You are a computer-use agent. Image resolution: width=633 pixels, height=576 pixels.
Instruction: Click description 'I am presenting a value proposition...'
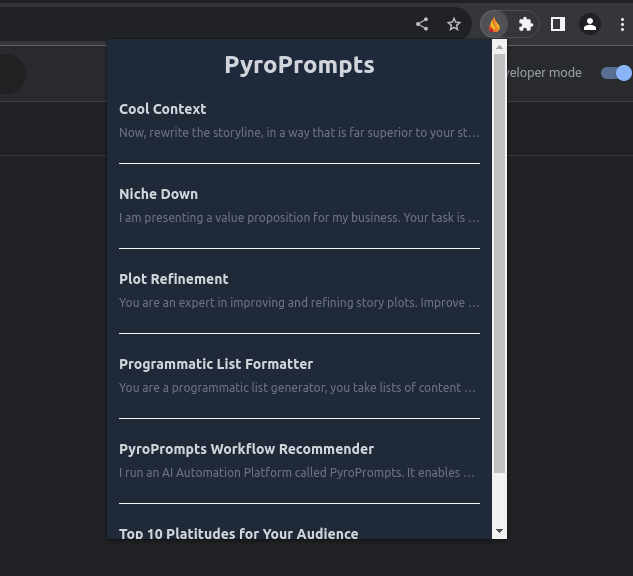[x=299, y=218]
